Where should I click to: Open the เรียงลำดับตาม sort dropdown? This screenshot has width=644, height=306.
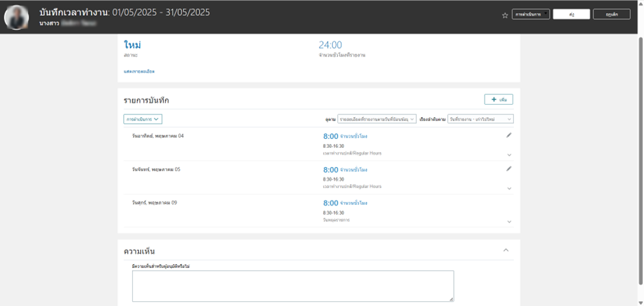click(x=480, y=119)
